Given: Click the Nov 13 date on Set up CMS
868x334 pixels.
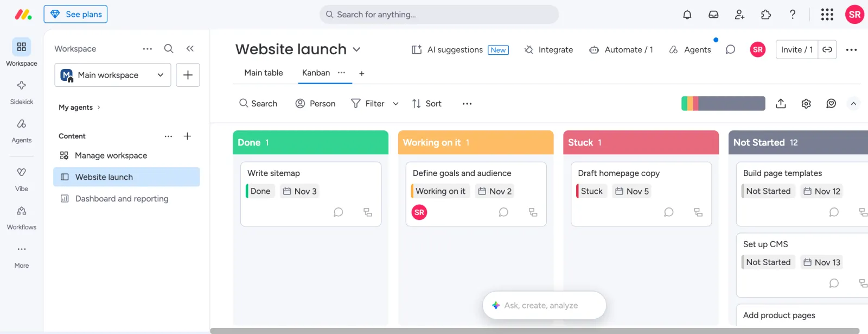Looking at the screenshot, I should click(822, 262).
